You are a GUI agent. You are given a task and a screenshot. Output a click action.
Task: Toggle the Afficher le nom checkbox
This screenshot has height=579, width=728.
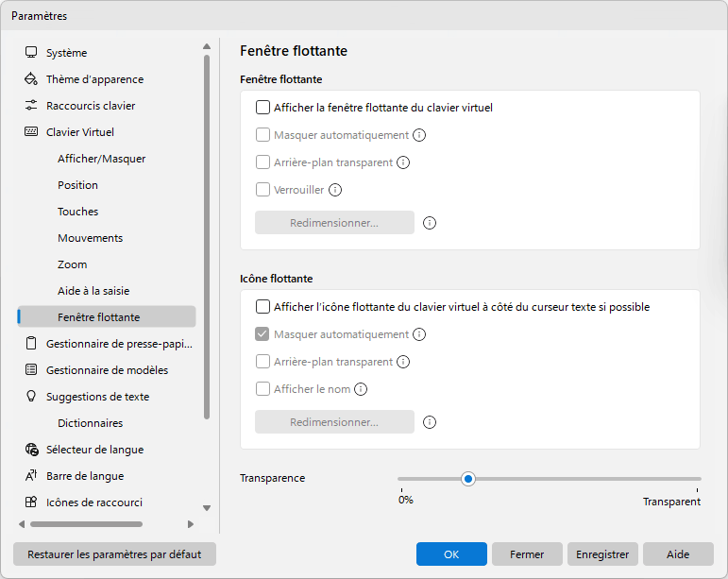[262, 389]
